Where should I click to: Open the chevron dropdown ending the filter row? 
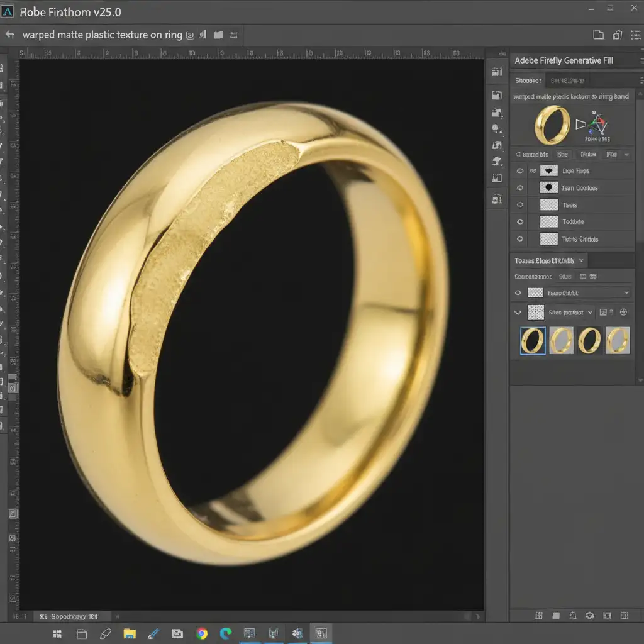coord(627,154)
